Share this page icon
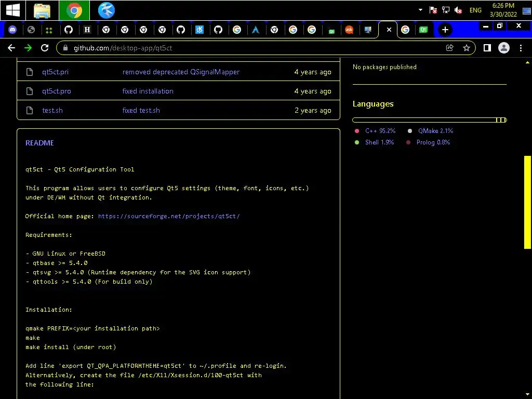Screen dimensions: 532x399 click(449, 48)
